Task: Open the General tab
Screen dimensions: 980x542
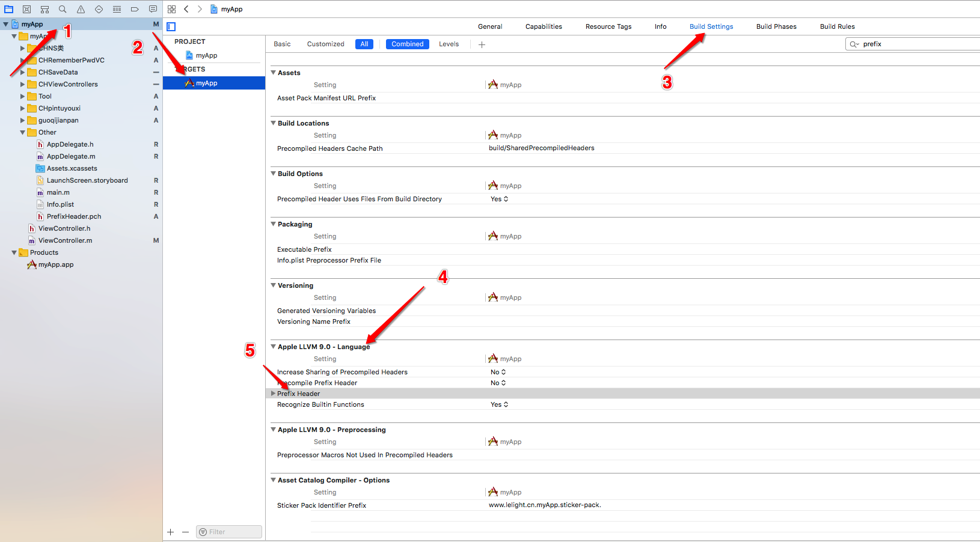Action: tap(490, 26)
